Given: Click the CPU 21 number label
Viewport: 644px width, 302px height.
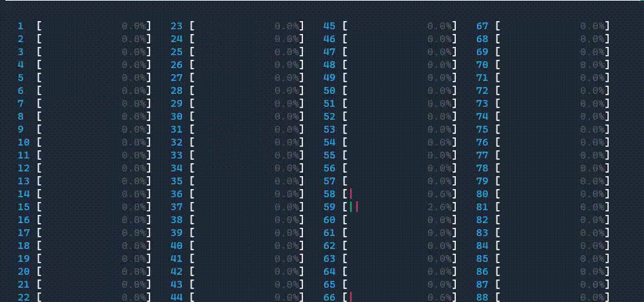Looking at the screenshot, I should [x=24, y=284].
